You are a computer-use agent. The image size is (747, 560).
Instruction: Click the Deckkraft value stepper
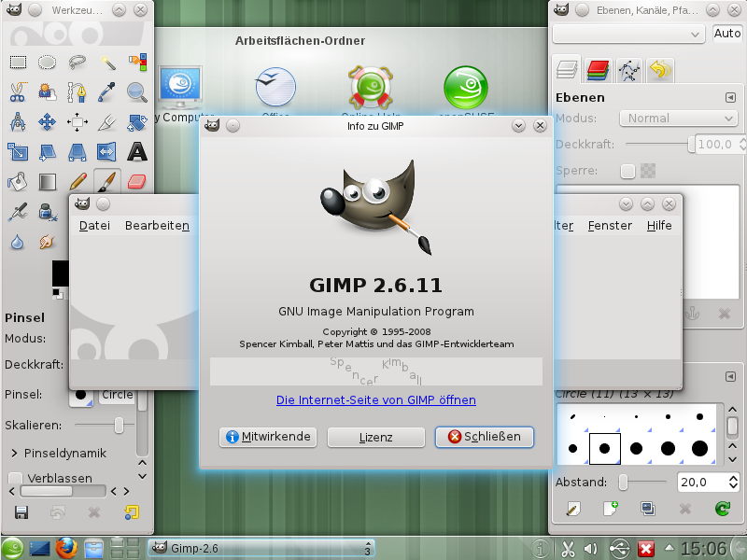click(x=742, y=144)
